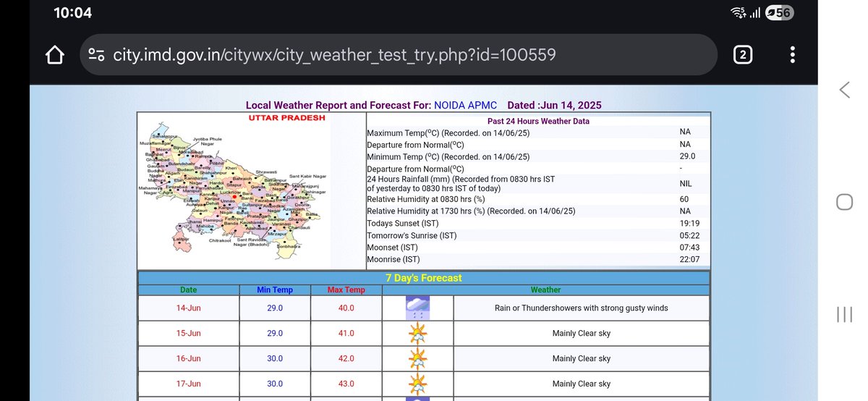Click the UTTAR PRADESH map title
Image resolution: width=868 pixels, height=401 pixels.
287,117
